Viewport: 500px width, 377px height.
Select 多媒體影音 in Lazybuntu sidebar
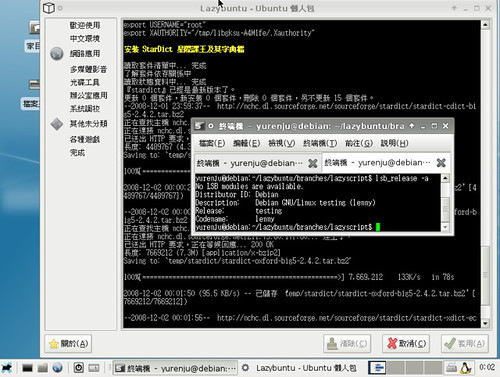(x=88, y=69)
